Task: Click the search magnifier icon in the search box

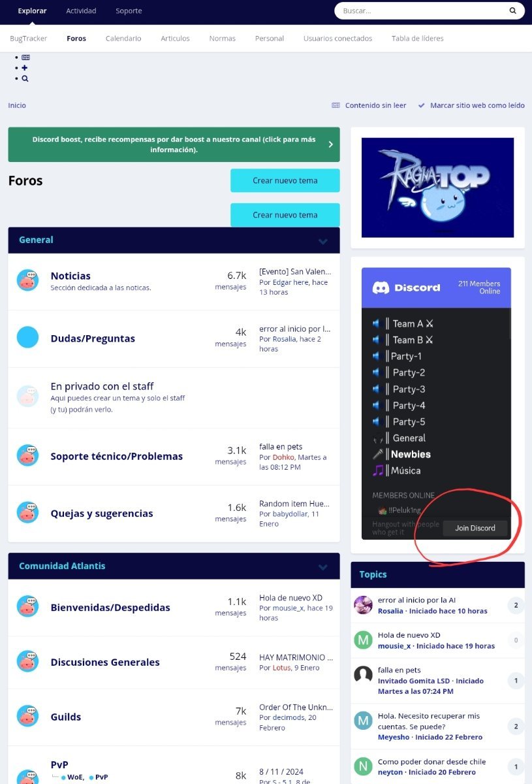Action: [513, 11]
